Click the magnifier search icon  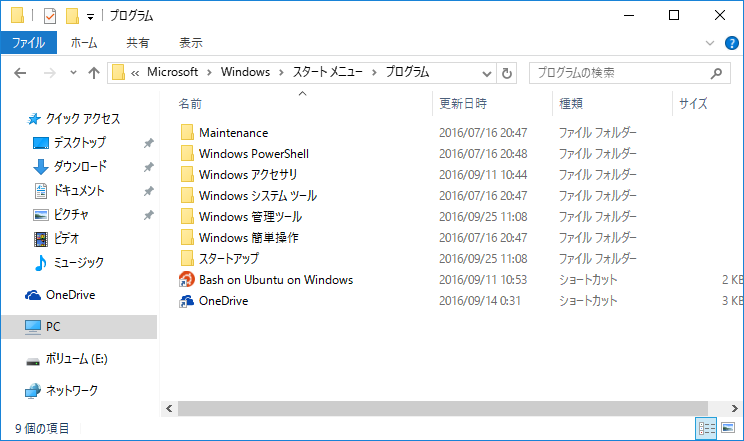tap(716, 73)
